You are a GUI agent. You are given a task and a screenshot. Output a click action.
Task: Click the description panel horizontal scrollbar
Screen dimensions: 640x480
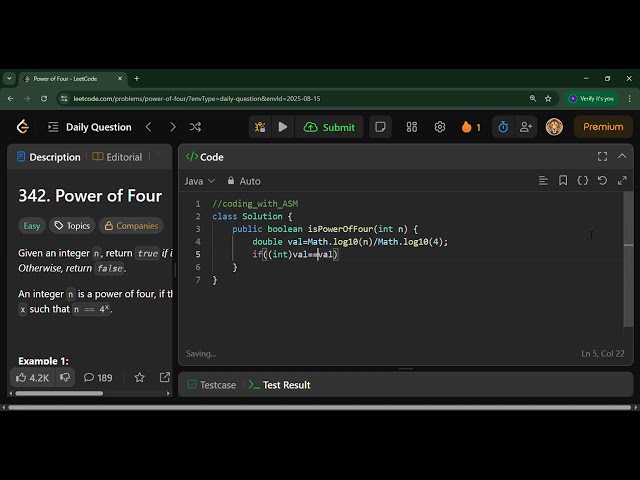point(60,393)
